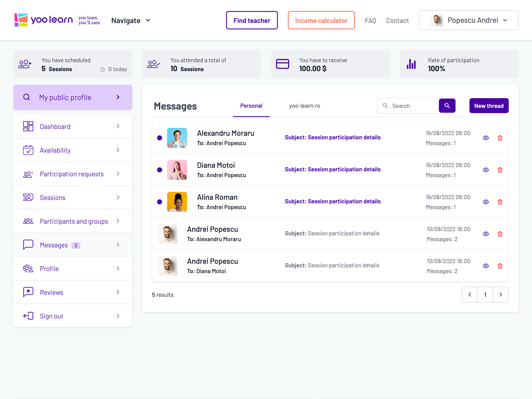Open the Income calculator
The width and height of the screenshot is (532, 399).
tap(321, 20)
